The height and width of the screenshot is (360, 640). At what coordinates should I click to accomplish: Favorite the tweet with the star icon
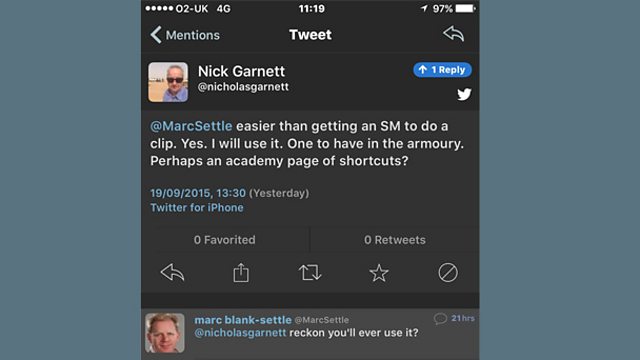tap(379, 273)
